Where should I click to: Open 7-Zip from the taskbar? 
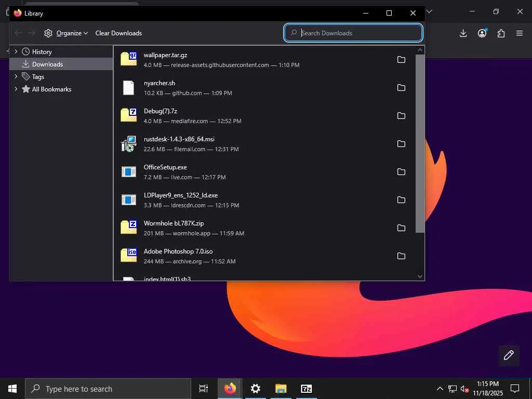point(307,389)
